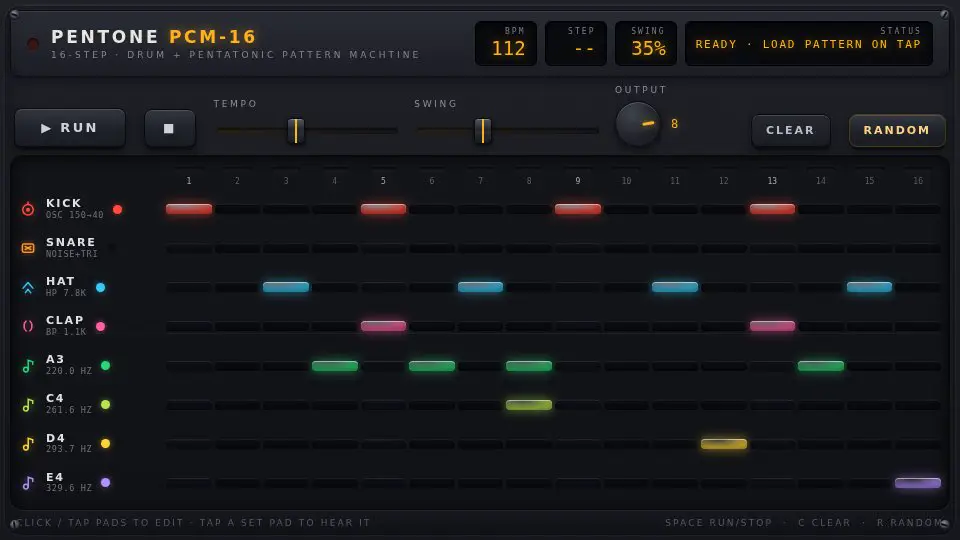Toggle off the Kick pad on step 9
960x540 pixels.
578,209
